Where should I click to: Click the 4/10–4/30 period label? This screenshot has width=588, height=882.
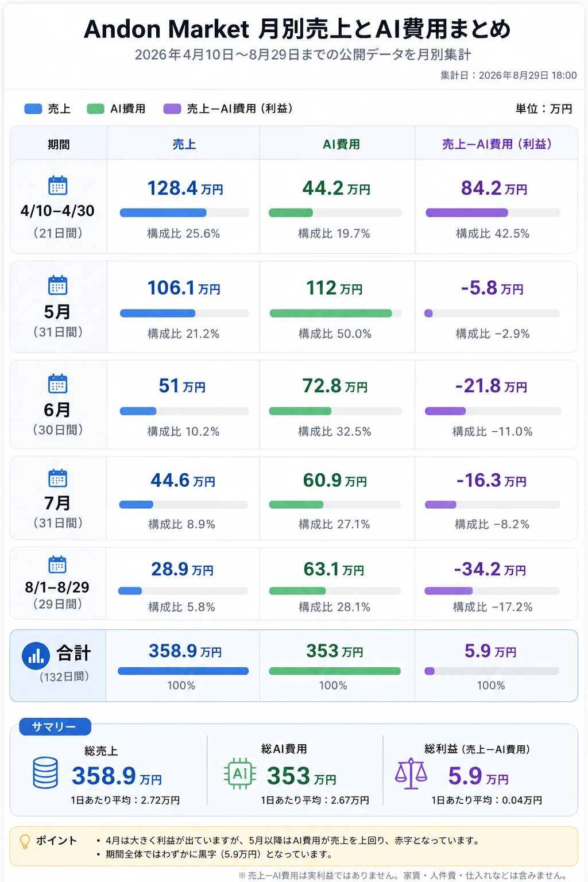(x=57, y=211)
